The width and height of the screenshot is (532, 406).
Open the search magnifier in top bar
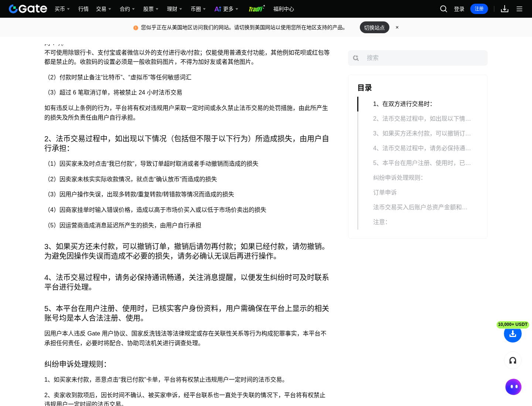pyautogui.click(x=444, y=9)
